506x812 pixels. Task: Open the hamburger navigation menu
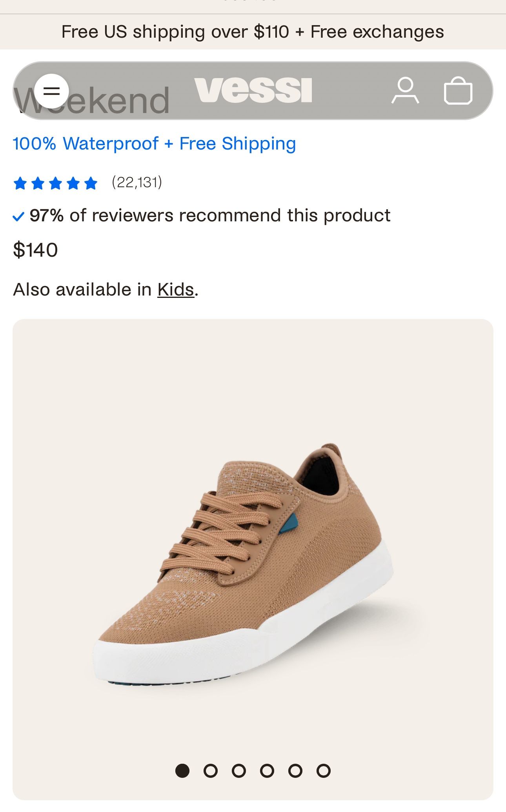[51, 91]
